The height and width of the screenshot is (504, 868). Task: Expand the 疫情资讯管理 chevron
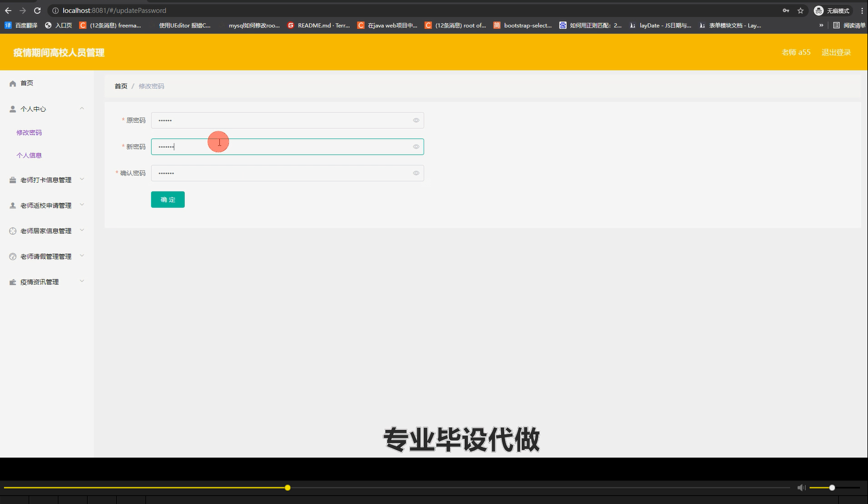click(x=82, y=281)
